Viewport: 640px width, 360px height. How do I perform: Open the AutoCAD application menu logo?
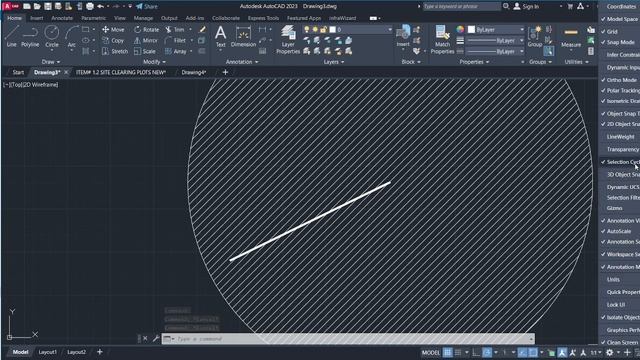click(11, 6)
